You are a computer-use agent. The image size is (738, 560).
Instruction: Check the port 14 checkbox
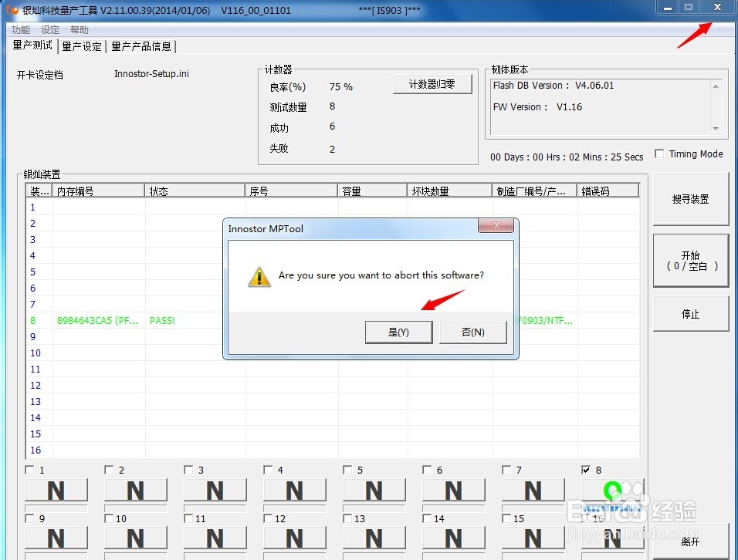click(427, 518)
